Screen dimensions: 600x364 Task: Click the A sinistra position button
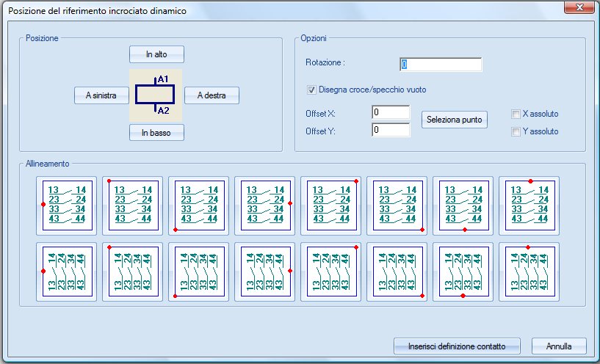(101, 95)
